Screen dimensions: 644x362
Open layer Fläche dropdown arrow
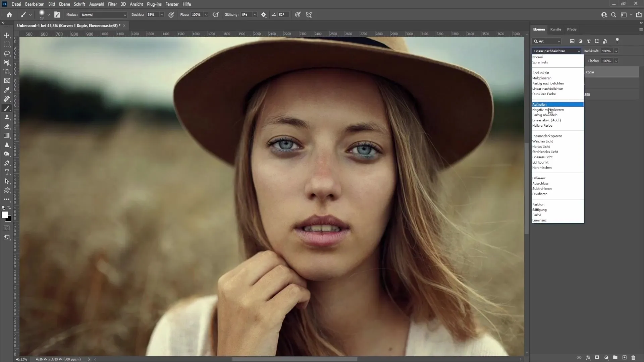pyautogui.click(x=616, y=61)
